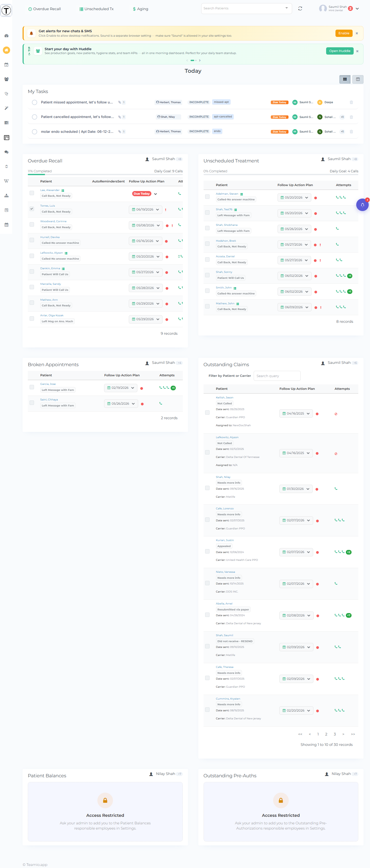Open patient link Kurian, Justin
This screenshot has height=868, width=370.
(225, 540)
